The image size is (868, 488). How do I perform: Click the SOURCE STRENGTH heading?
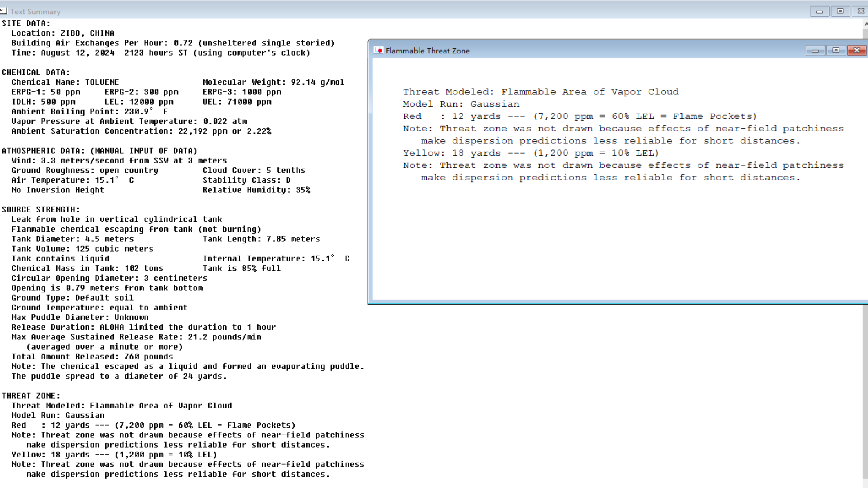click(41, 209)
